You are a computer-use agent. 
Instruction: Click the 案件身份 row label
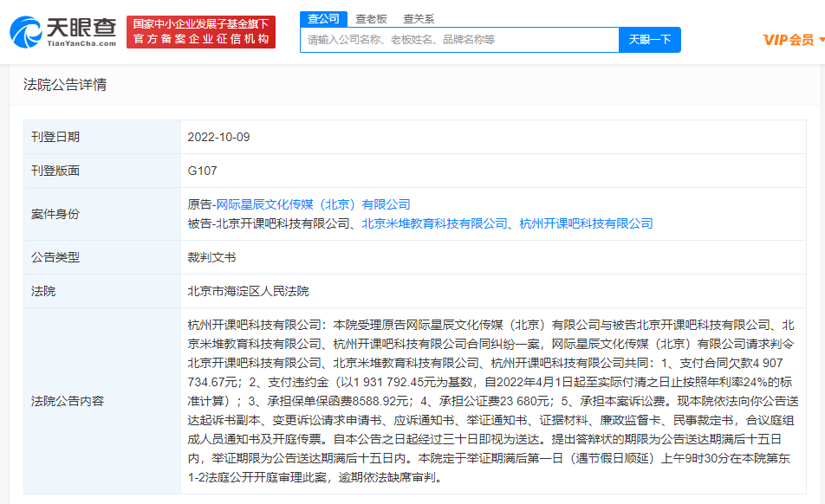(55, 214)
